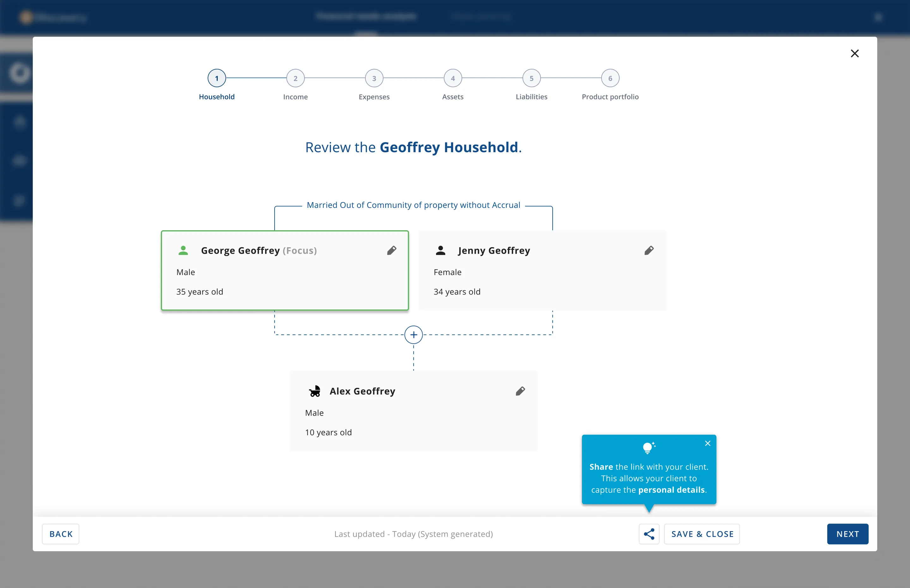This screenshot has height=588, width=910.
Task: Click the BACK button
Action: point(61,534)
